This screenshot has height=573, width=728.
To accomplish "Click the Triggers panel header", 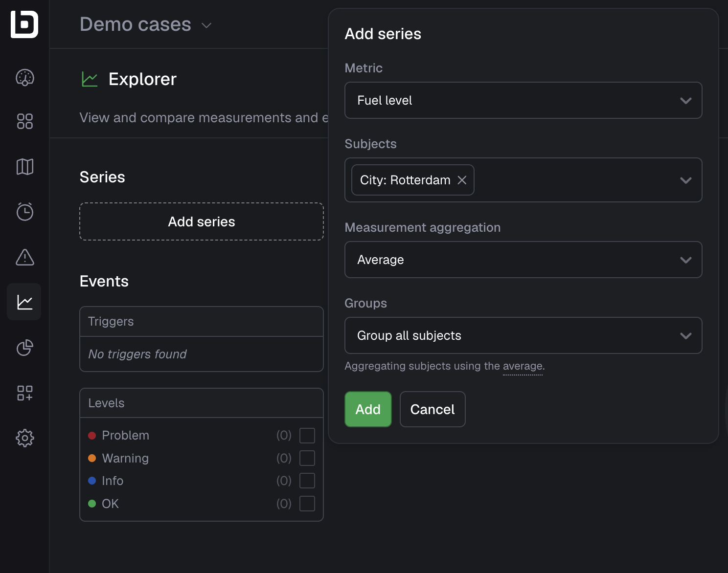I will 202,322.
